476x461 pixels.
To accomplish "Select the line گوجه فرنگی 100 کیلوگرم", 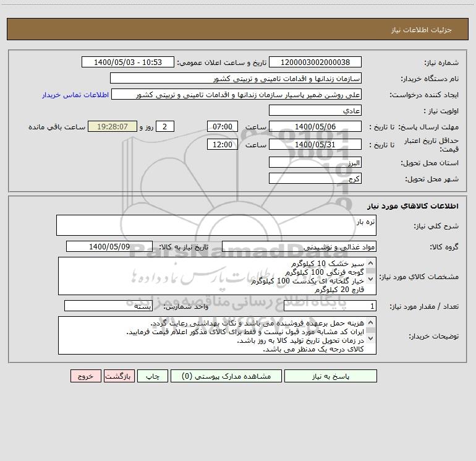I will pyautogui.click(x=324, y=272).
